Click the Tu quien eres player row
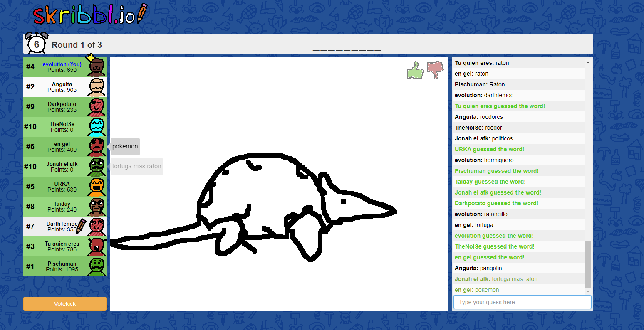The height and width of the screenshot is (330, 644). [62, 246]
